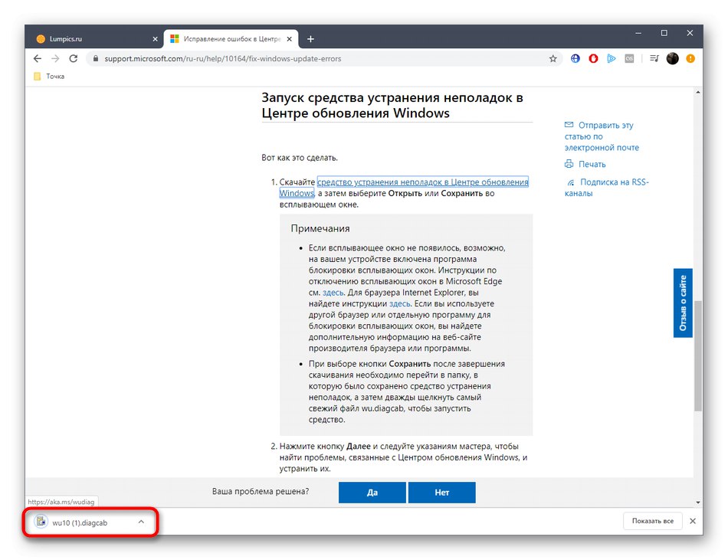Screen dimensions: 728x560
Task: Click the orange update alert icon
Action: click(690, 58)
